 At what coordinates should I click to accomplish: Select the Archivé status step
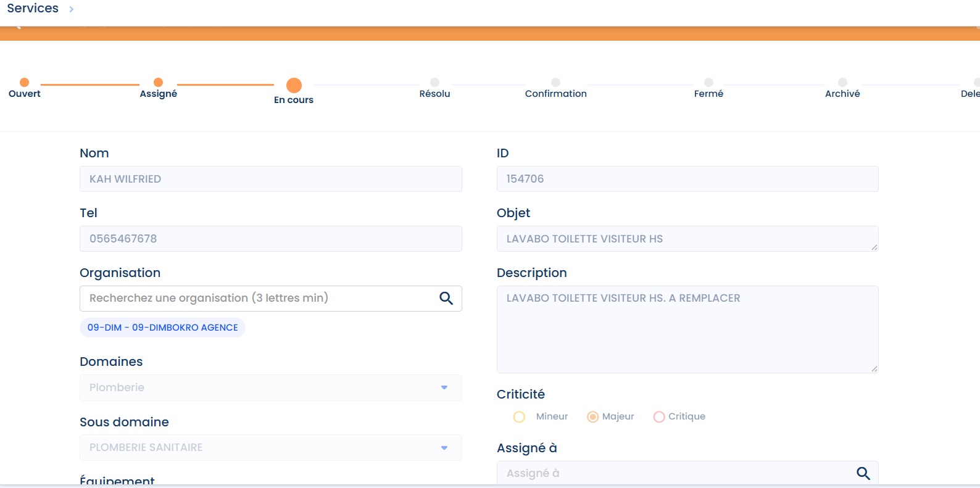pyautogui.click(x=842, y=83)
